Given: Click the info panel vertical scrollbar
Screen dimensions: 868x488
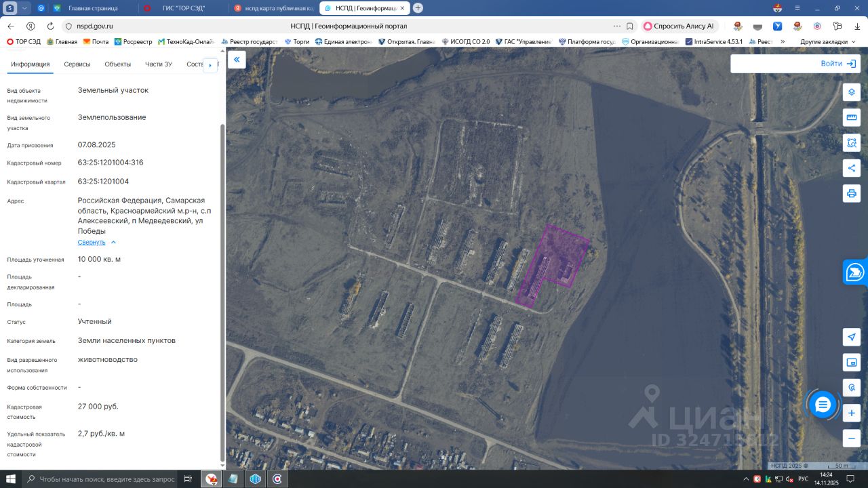Looking at the screenshot, I should point(221,291).
